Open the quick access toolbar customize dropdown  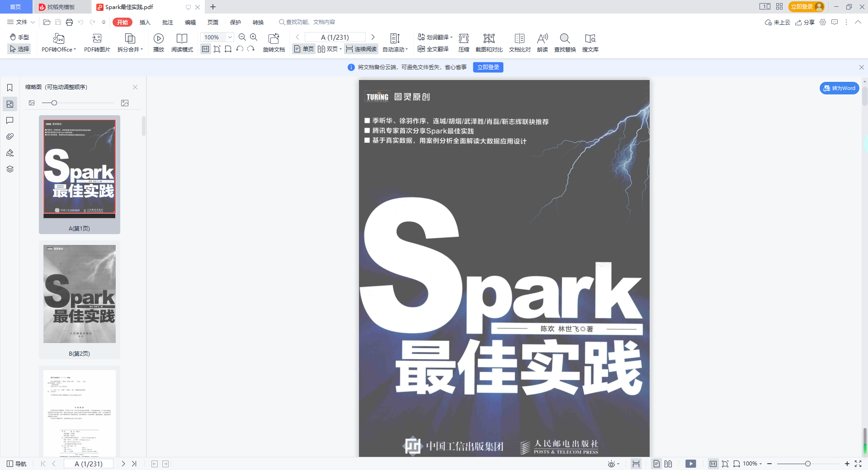[x=104, y=22]
